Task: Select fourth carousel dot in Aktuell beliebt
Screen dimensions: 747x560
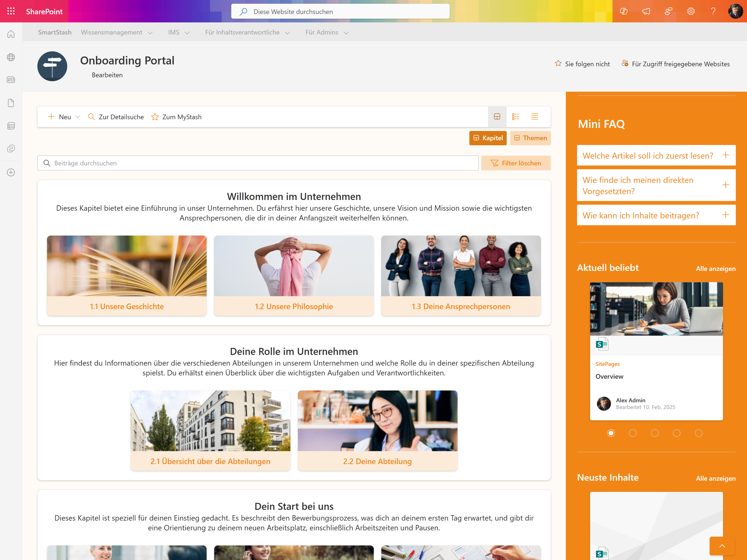Action: click(677, 433)
